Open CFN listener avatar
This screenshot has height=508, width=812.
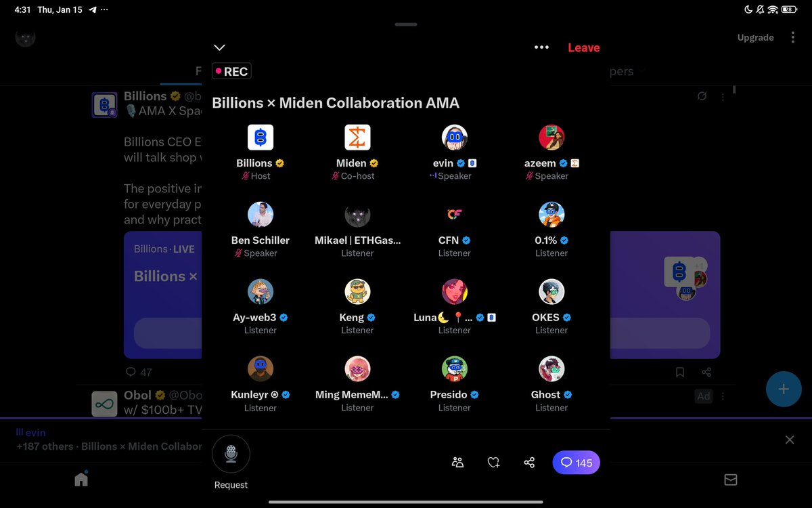click(x=455, y=215)
